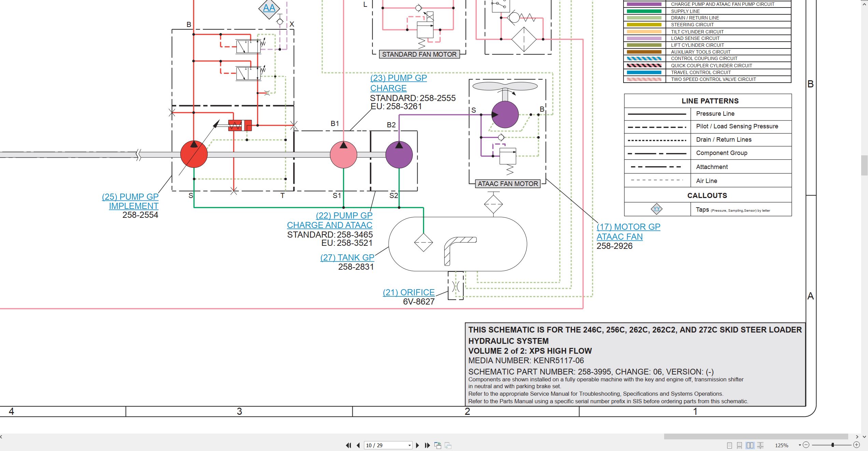Click the STEERING CIRCUIT color swatch
This screenshot has width=868, height=451.
(x=644, y=25)
